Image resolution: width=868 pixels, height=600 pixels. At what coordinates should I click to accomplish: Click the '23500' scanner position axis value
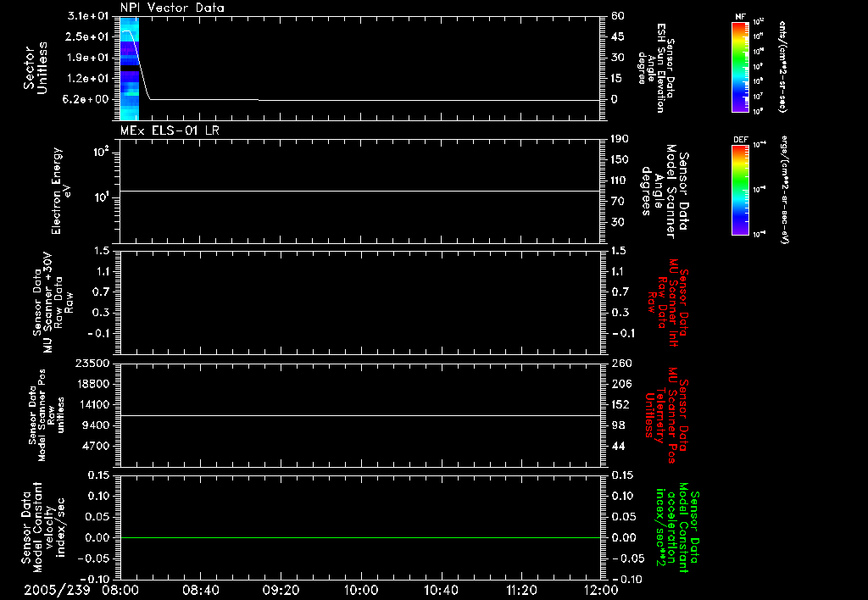92,364
